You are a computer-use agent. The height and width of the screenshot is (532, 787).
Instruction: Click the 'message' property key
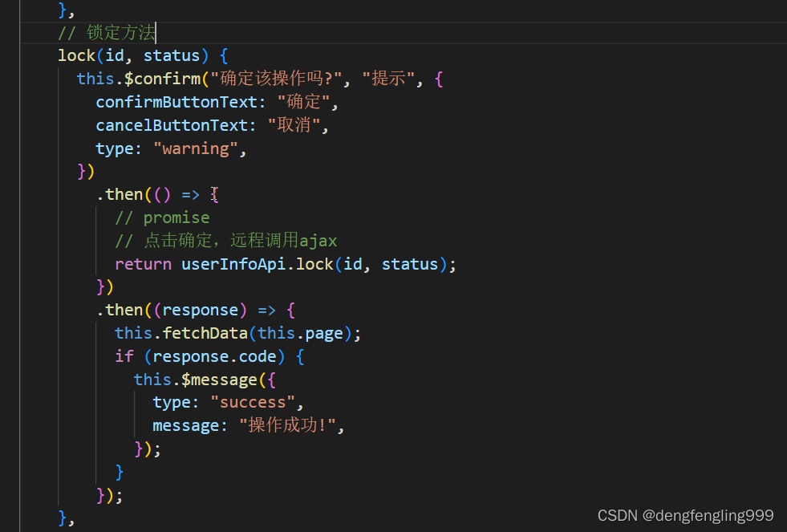(185, 426)
